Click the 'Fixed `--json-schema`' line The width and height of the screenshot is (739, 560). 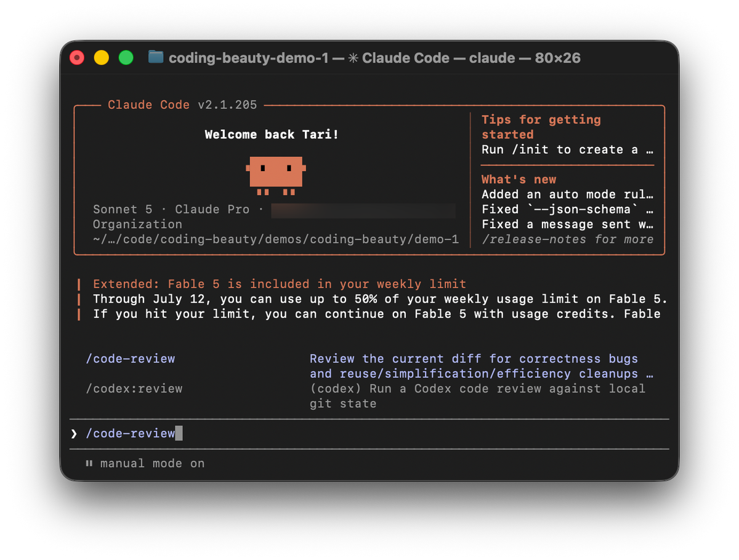point(567,209)
